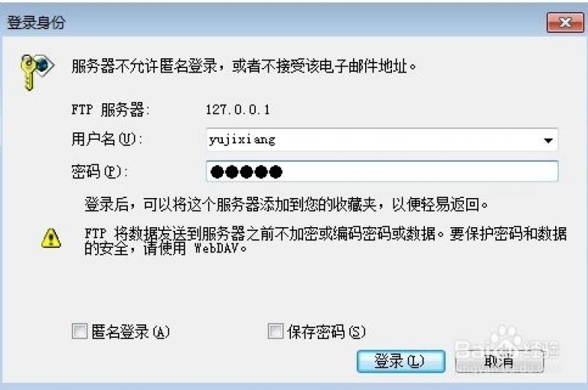Click the yellow warning triangle icon
Viewport: 588px width, 390px height.
coord(51,239)
